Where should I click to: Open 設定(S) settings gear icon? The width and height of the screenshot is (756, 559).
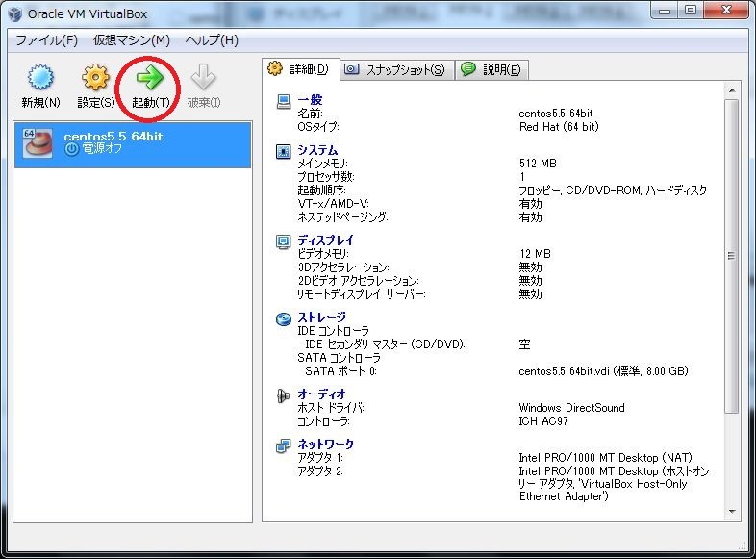[x=95, y=77]
